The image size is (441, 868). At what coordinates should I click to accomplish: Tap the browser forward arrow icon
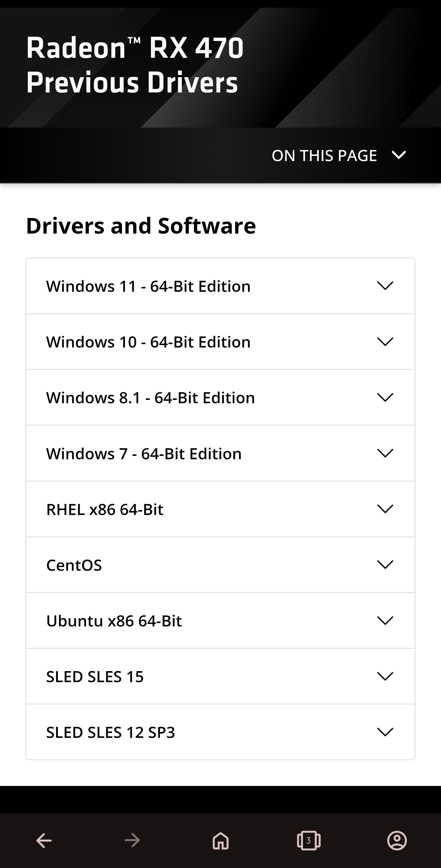click(x=132, y=840)
